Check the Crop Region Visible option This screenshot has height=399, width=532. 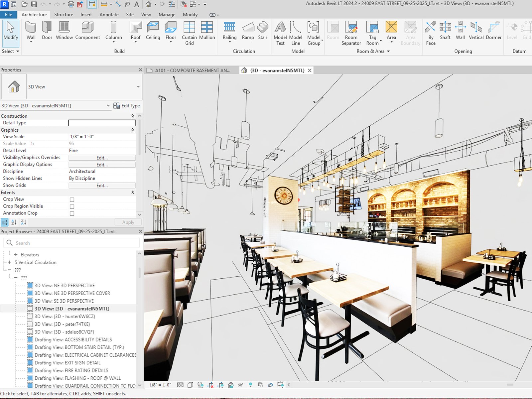tap(72, 206)
